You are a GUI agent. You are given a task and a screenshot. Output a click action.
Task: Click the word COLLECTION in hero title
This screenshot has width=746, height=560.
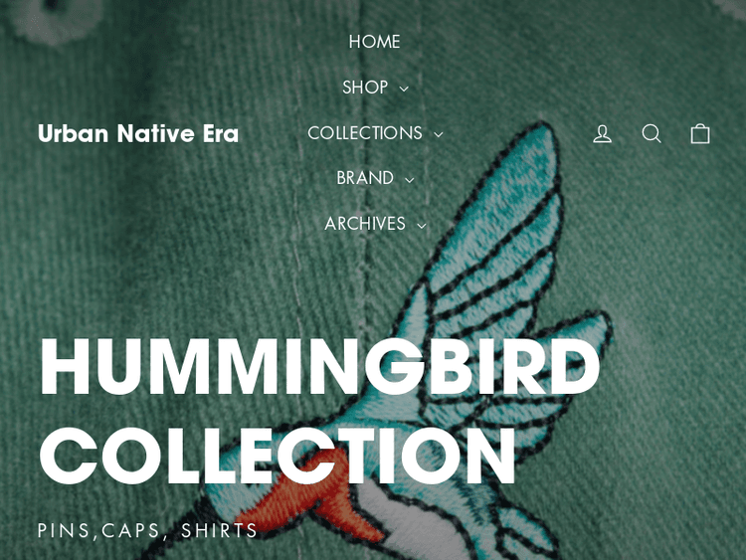(278, 456)
